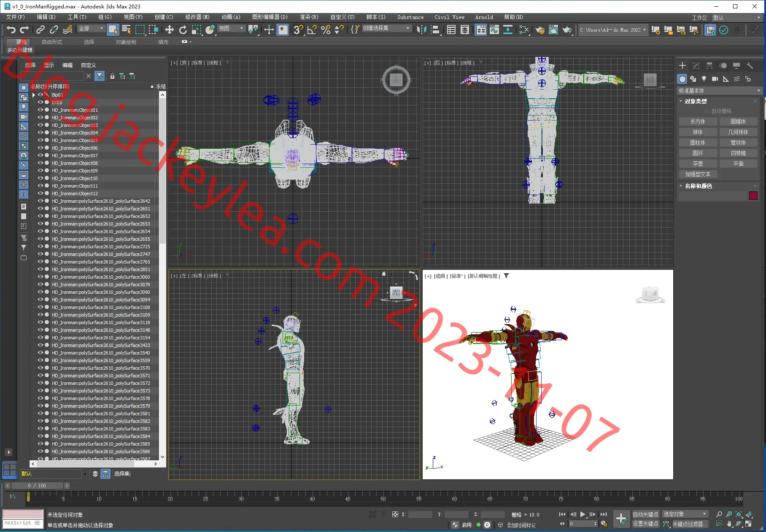Click the 自动关键点 button

[x=645, y=514]
